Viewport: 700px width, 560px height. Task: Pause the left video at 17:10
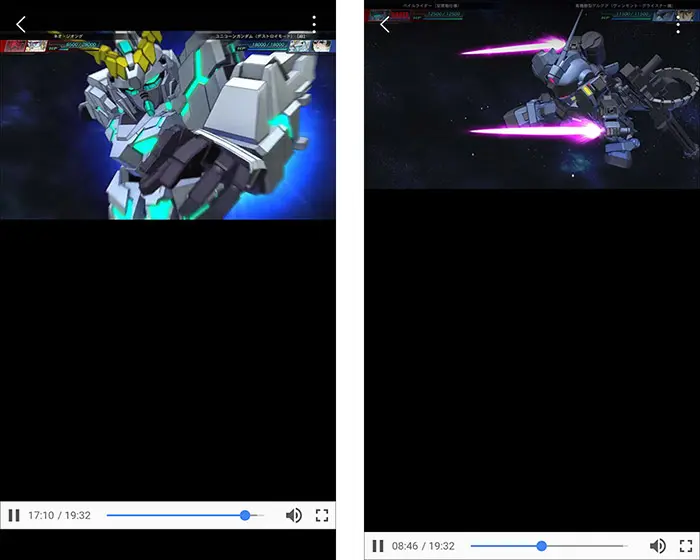[x=14, y=515]
